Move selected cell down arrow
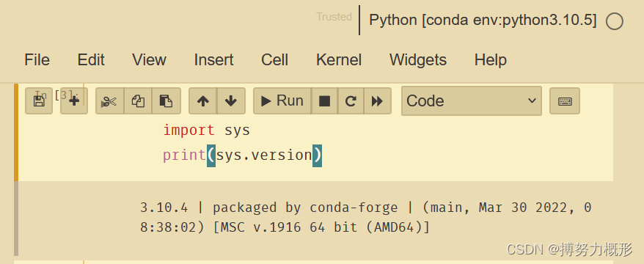The image size is (644, 264). tap(231, 100)
